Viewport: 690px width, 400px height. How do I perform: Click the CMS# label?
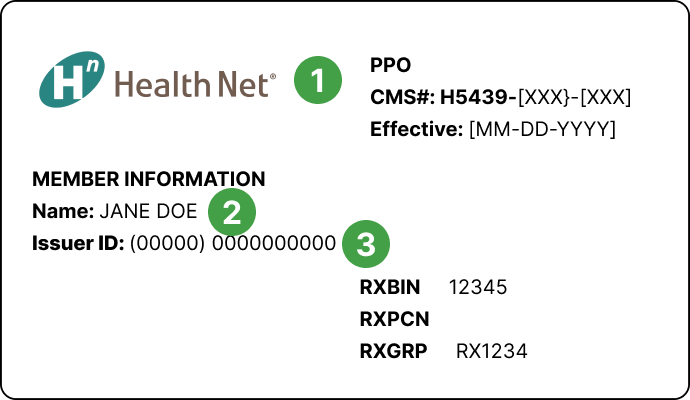[399, 98]
